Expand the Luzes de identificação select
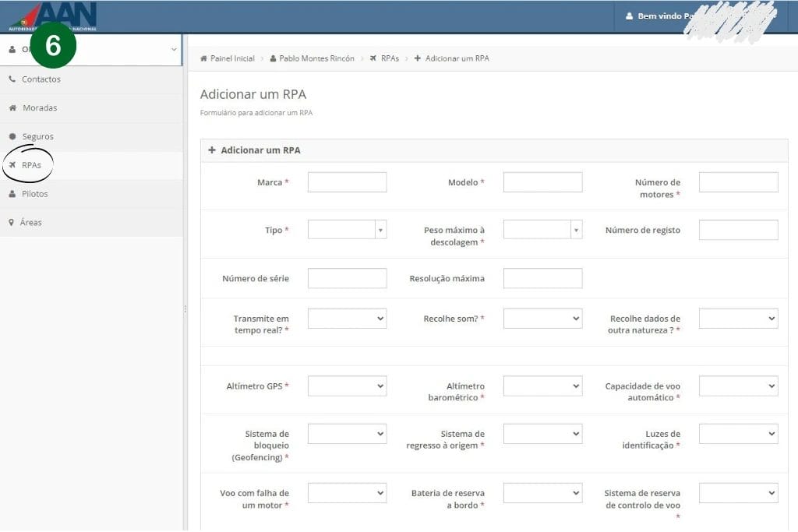Screen dimensions: 798x532 738,434
